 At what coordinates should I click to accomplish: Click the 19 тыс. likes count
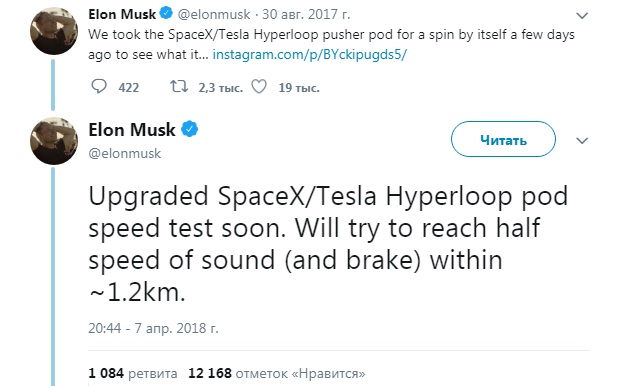[299, 87]
